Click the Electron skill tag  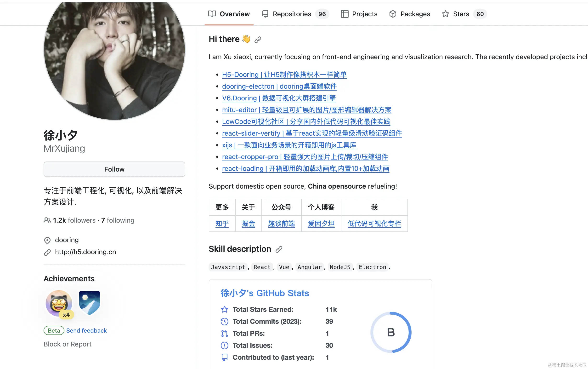373,267
